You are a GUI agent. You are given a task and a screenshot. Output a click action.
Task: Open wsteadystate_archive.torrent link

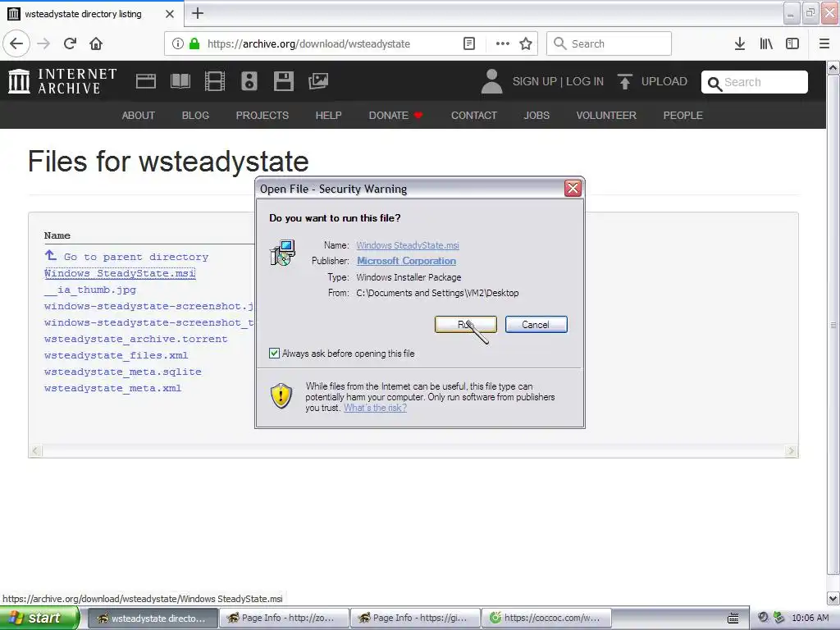point(135,339)
